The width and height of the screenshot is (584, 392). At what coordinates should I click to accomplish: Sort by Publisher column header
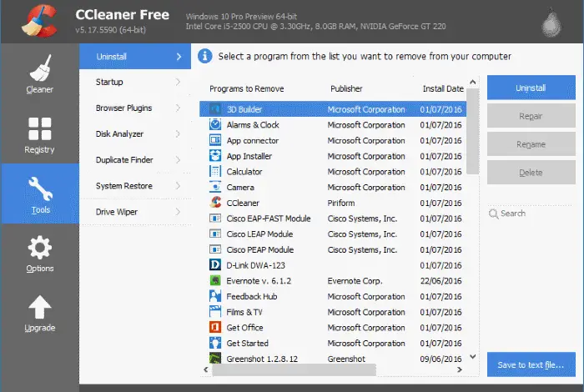click(x=346, y=88)
